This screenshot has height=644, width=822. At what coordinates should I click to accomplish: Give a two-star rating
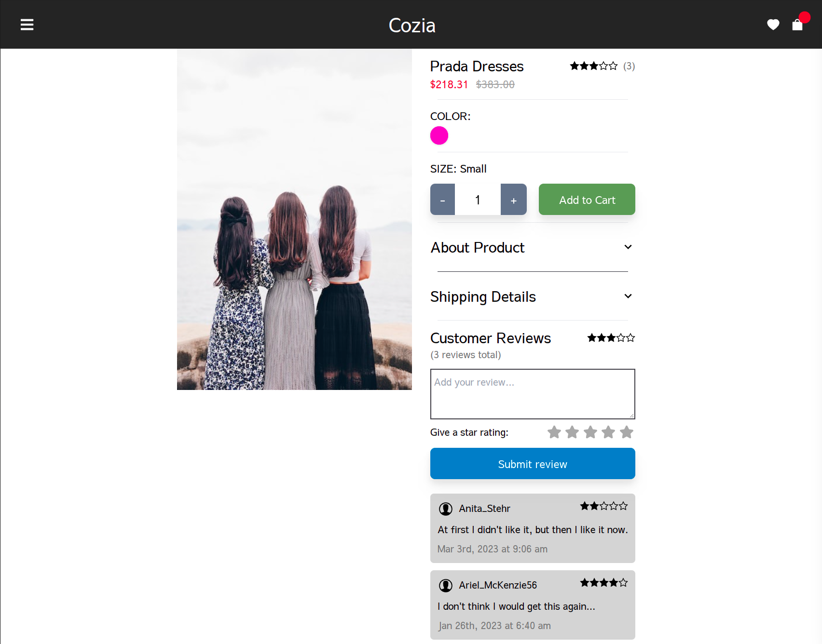pos(572,432)
